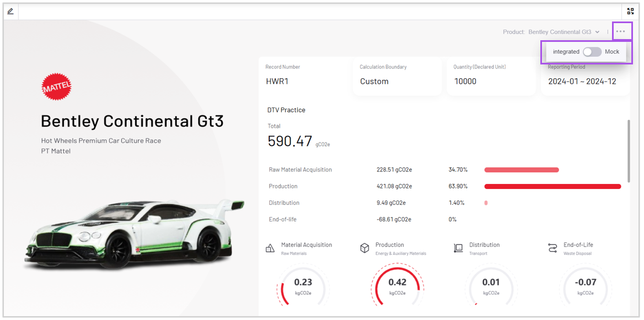Open the three-dots more options menu
The width and height of the screenshot is (644, 320).
pyautogui.click(x=621, y=31)
